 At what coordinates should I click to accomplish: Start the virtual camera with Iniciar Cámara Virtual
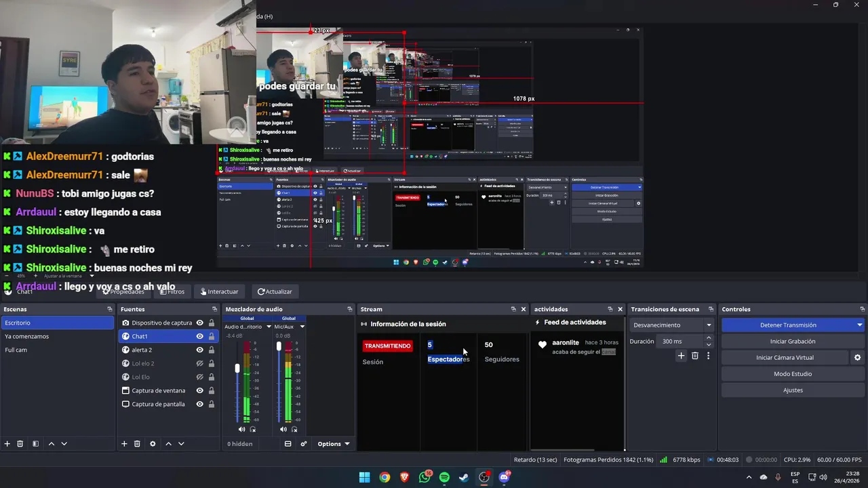tap(785, 357)
